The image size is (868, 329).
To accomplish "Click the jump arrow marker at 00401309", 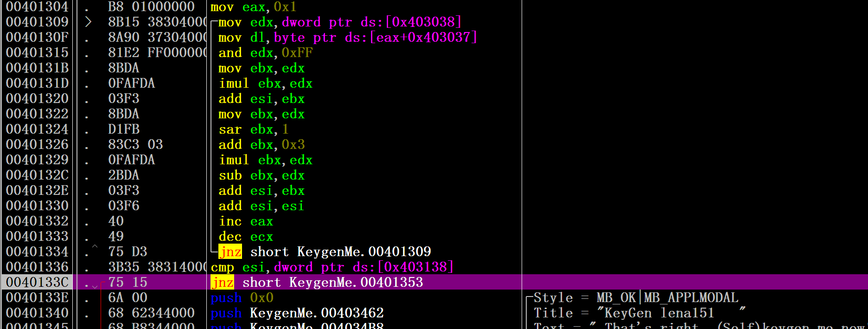I will click(x=88, y=22).
